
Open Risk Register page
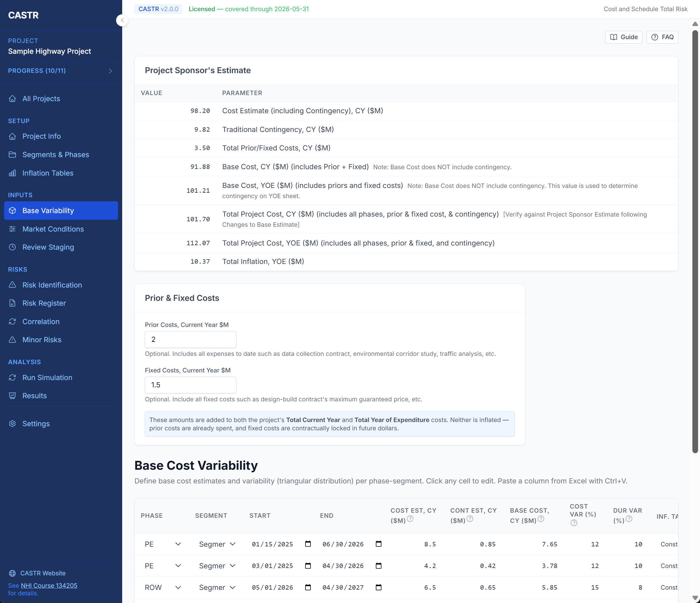click(61, 303)
